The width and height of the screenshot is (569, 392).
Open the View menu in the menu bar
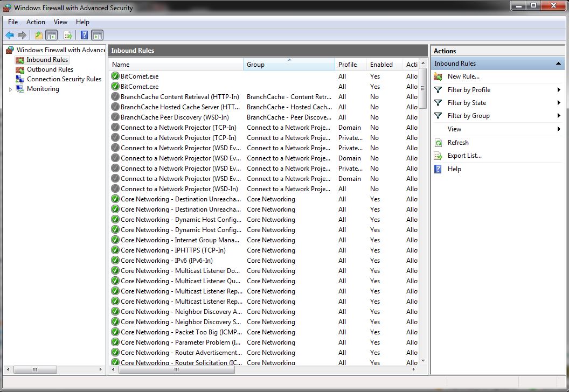coord(60,22)
